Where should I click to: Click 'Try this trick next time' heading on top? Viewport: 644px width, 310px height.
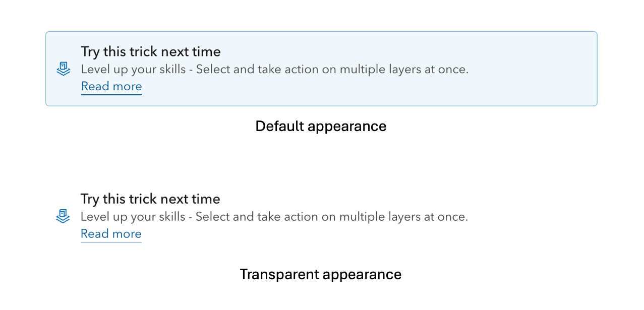(x=150, y=51)
